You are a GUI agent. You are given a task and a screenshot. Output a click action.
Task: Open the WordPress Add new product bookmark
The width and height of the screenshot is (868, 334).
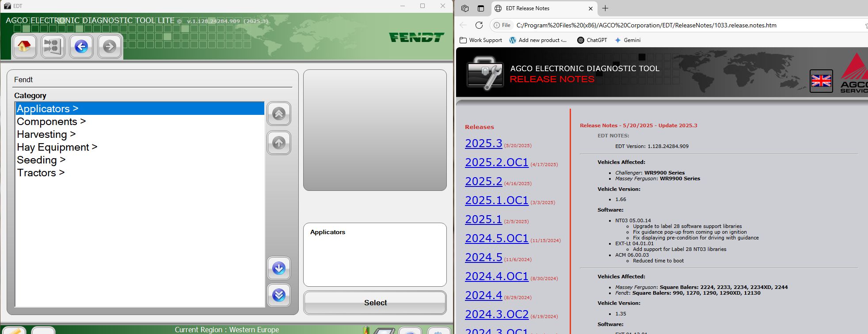coord(538,40)
